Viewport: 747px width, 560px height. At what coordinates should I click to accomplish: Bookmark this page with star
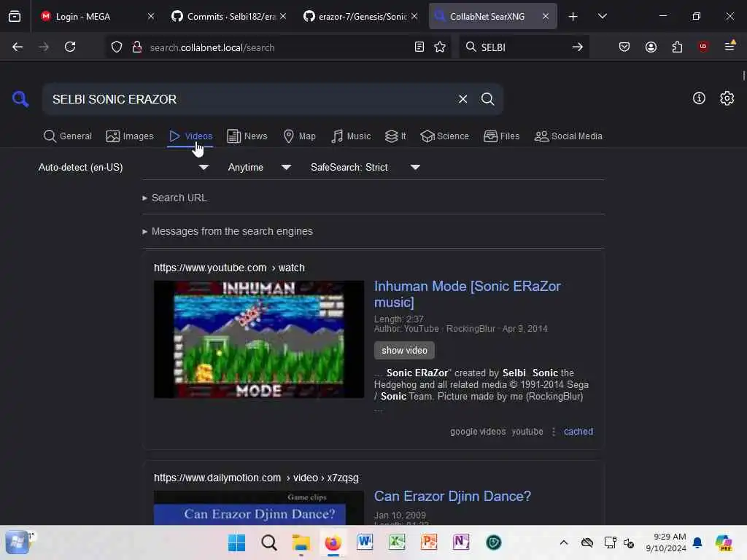click(440, 47)
